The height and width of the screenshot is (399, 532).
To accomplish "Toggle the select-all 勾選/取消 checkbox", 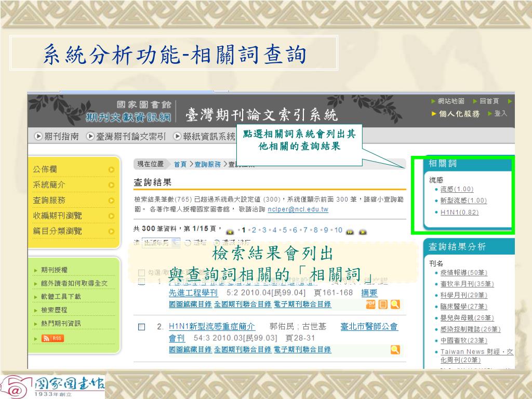I will (x=142, y=273).
